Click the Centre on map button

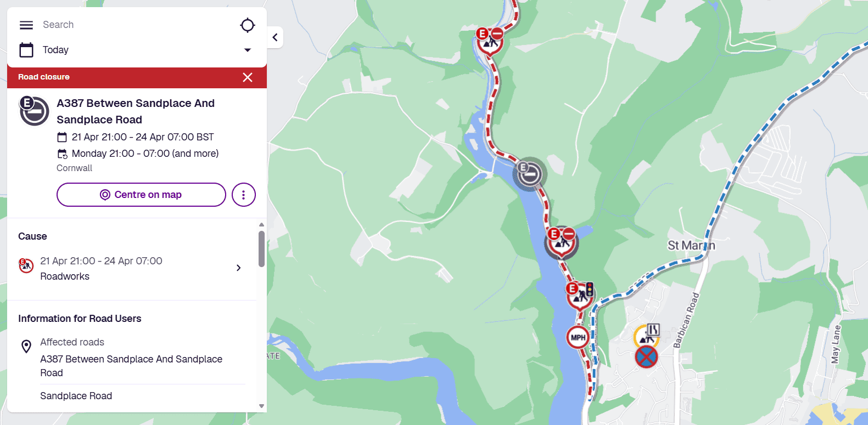coord(141,195)
